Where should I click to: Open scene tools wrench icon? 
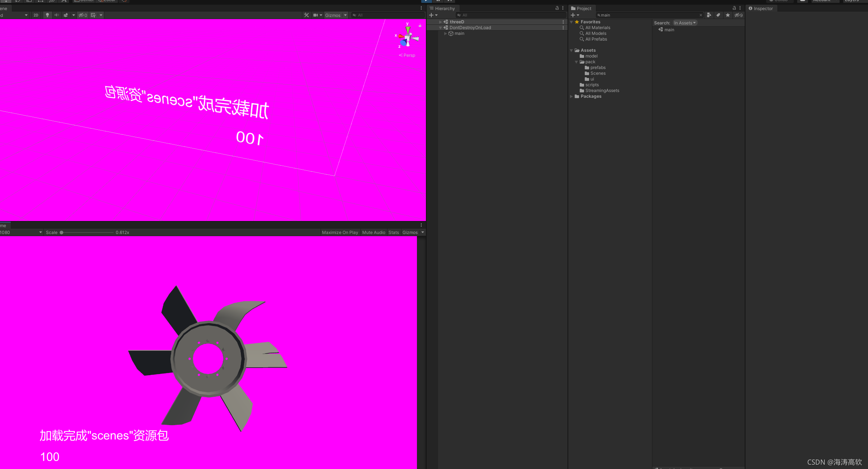pyautogui.click(x=306, y=15)
